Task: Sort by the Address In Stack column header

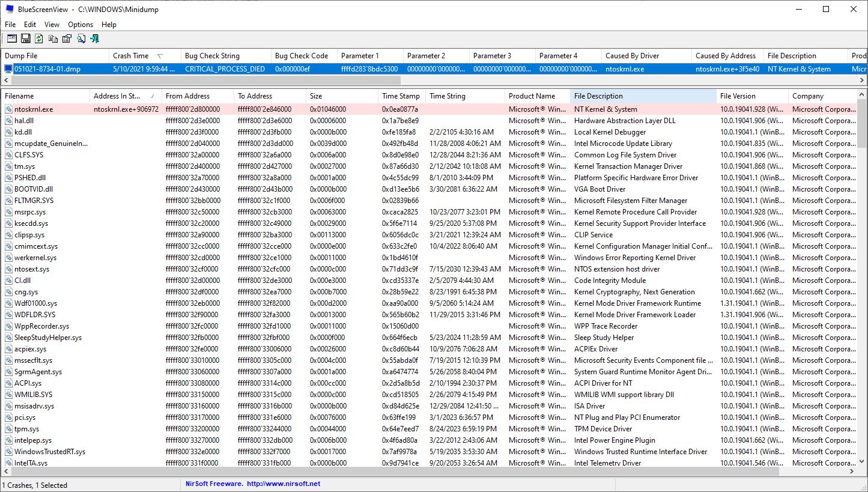Action: tap(126, 96)
